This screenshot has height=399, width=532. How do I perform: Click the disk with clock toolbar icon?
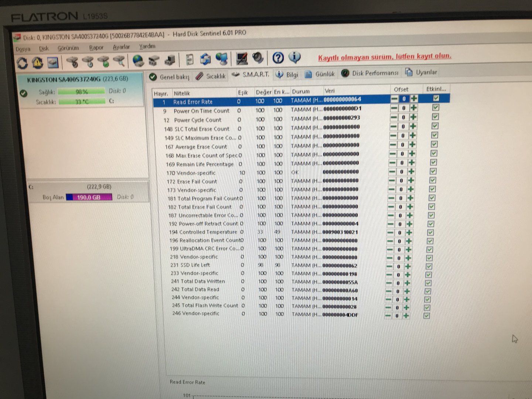(x=88, y=61)
